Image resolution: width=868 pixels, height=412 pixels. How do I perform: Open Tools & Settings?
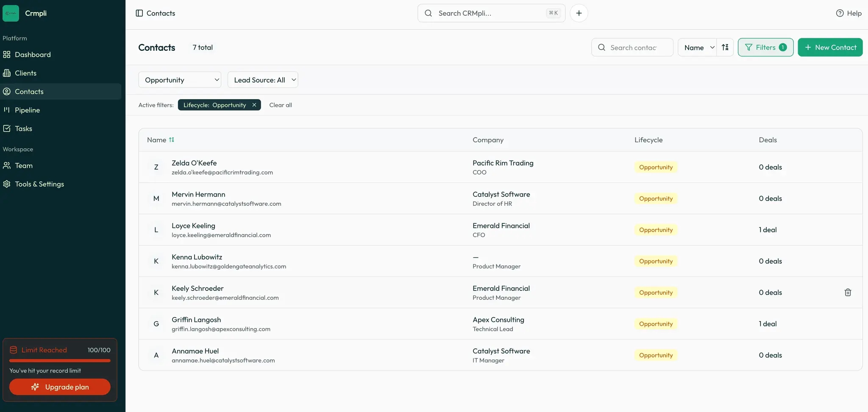[x=61, y=184]
